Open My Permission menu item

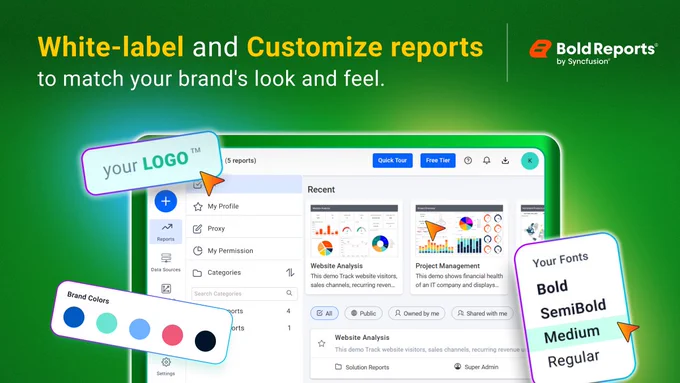244,251
